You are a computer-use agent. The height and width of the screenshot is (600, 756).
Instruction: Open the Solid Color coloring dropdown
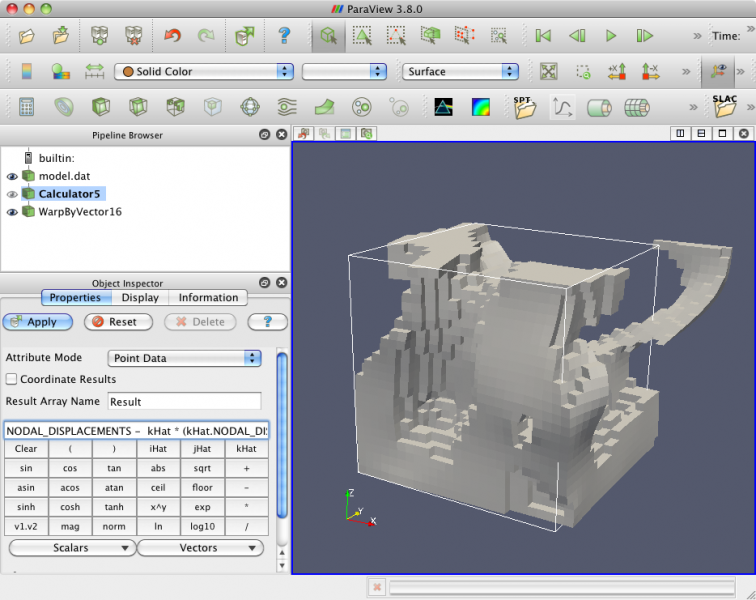(x=203, y=71)
